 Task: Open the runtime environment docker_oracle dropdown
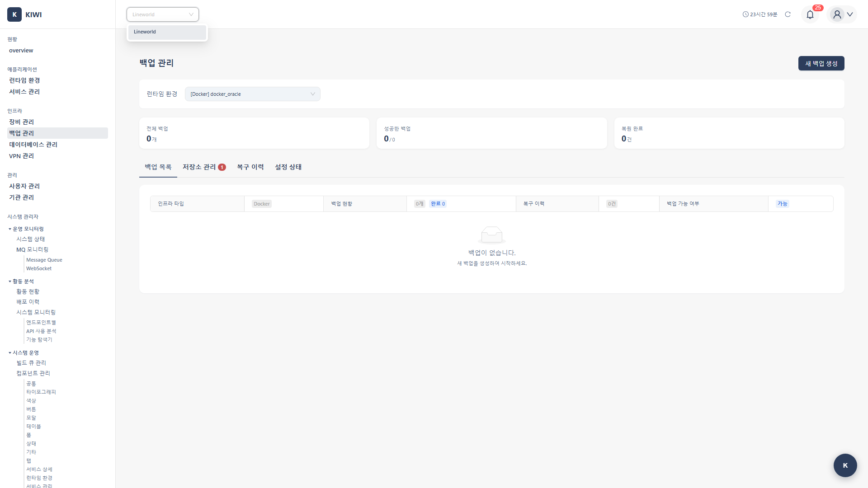[253, 94]
